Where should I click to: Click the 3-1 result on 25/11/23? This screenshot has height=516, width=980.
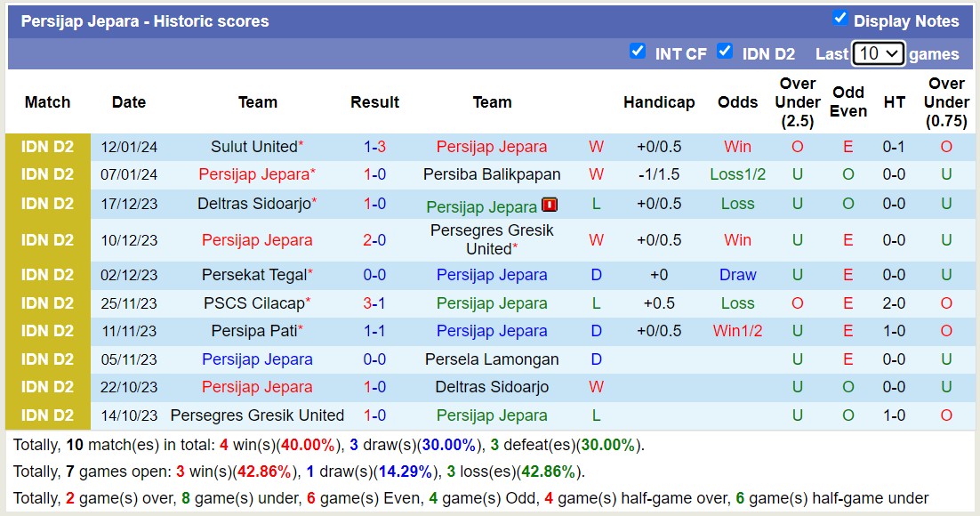(374, 303)
